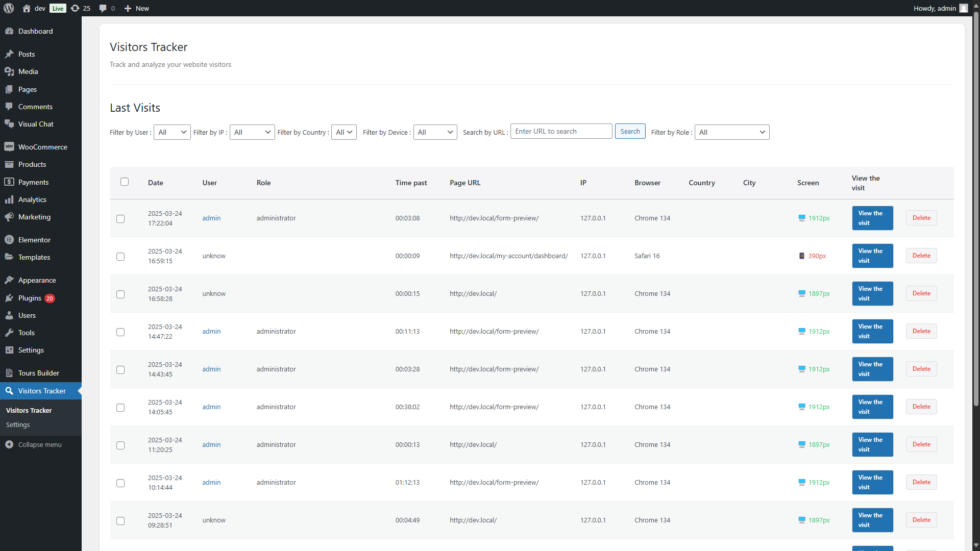Delete the first visit entry
980x551 pixels.
pos(921,218)
